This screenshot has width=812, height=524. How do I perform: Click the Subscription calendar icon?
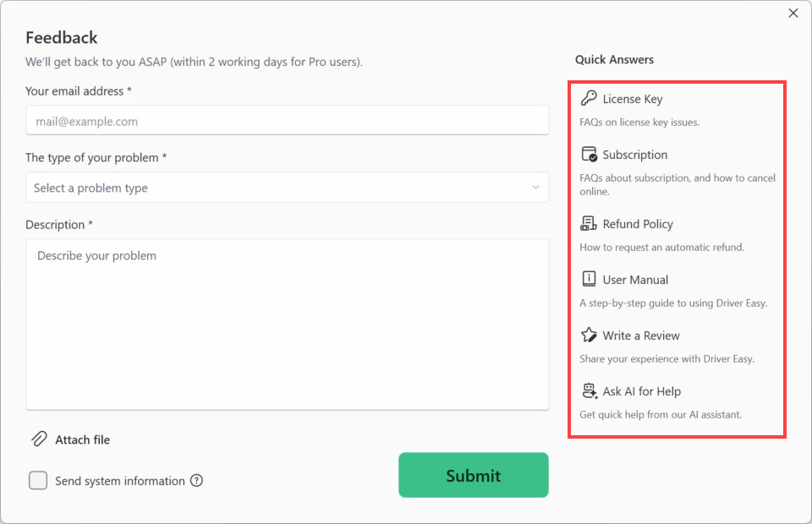pyautogui.click(x=590, y=155)
